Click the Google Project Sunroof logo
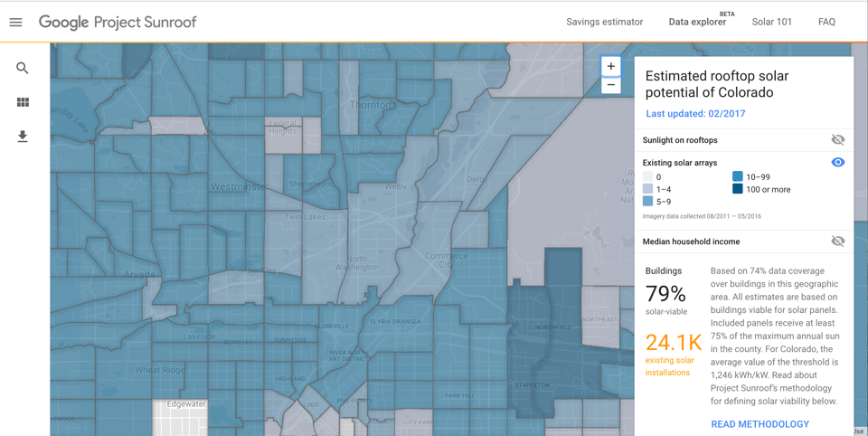The image size is (868, 436). point(118,23)
